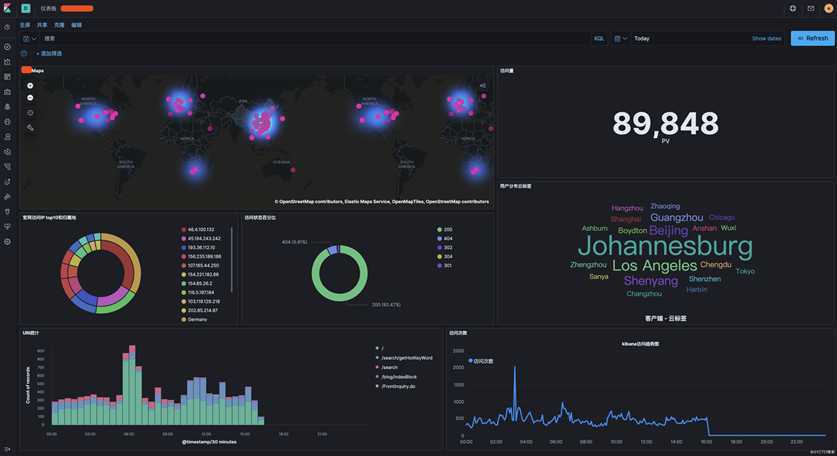Open Discover compass icon in sidebar
The image size is (837, 456).
pyautogui.click(x=7, y=47)
